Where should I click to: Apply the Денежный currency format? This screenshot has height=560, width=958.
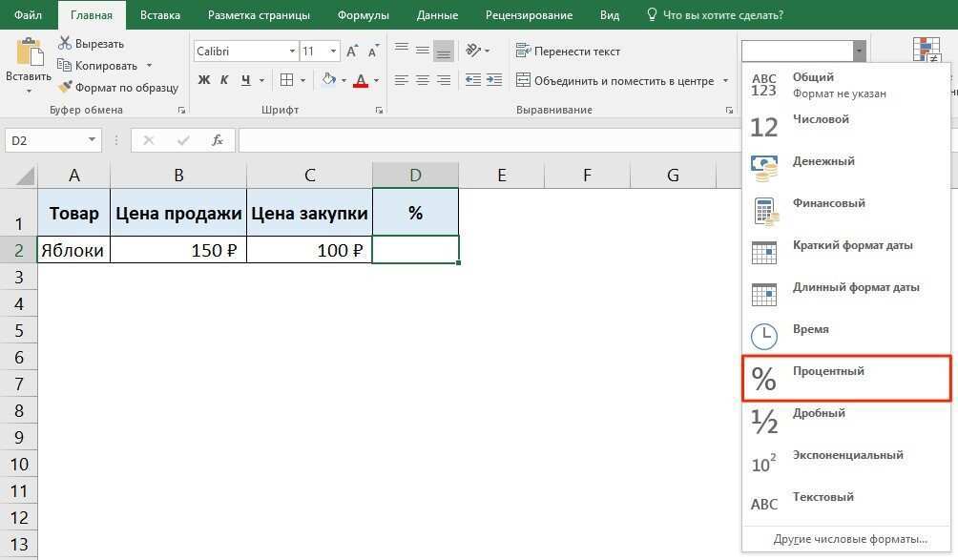tap(825, 160)
